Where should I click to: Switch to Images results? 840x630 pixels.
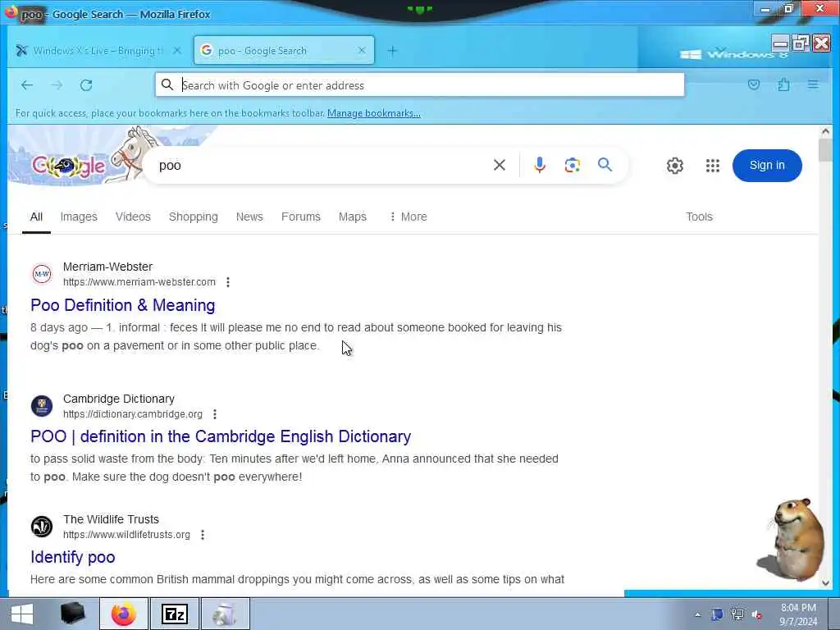[79, 217]
